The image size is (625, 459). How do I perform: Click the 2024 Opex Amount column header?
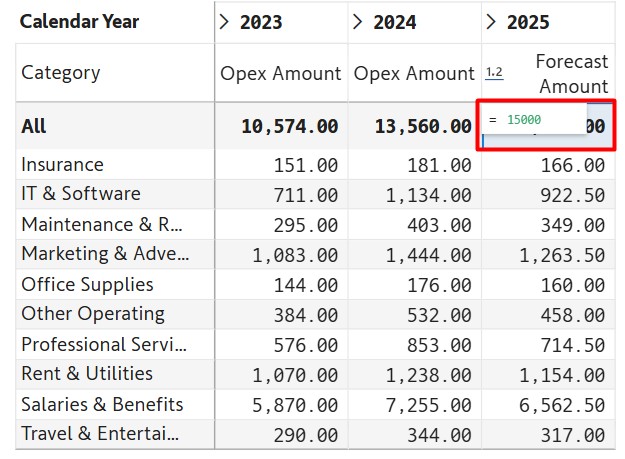[414, 74]
